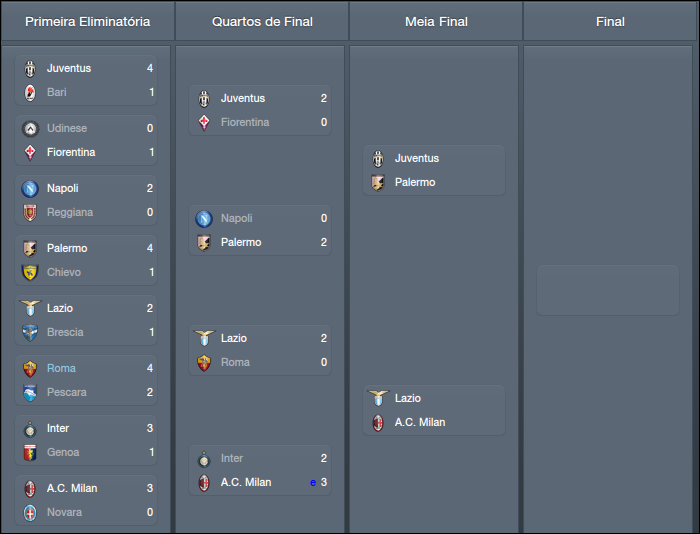
Task: Click Lazio team name in Meia Final
Action: 408,399
